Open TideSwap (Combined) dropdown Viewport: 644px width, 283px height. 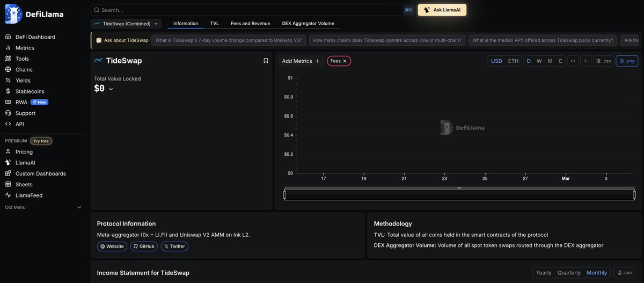(126, 24)
